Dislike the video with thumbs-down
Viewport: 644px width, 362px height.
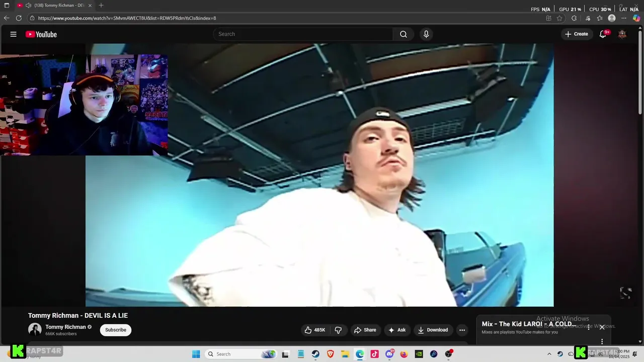tap(338, 330)
